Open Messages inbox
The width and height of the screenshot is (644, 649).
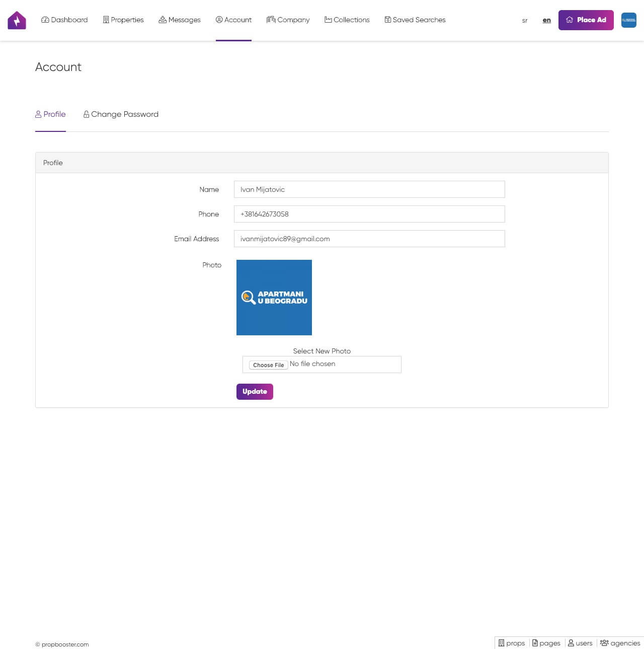[x=180, y=20]
